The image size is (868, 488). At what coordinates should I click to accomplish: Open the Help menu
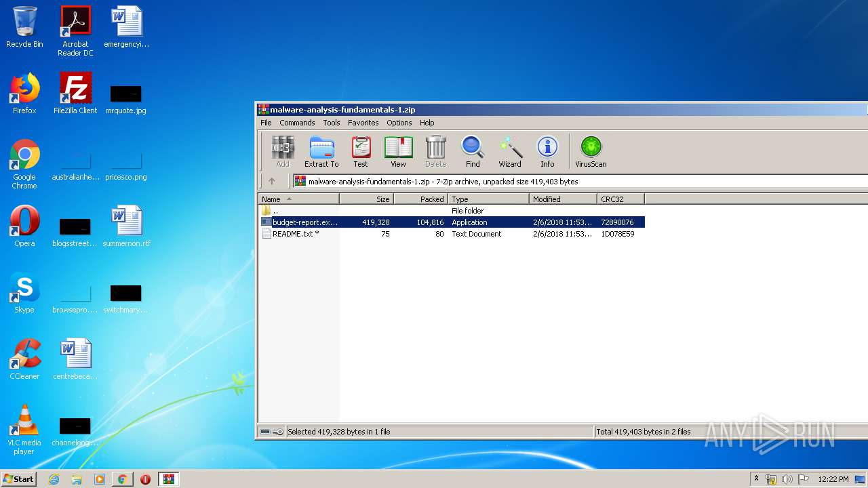[427, 123]
